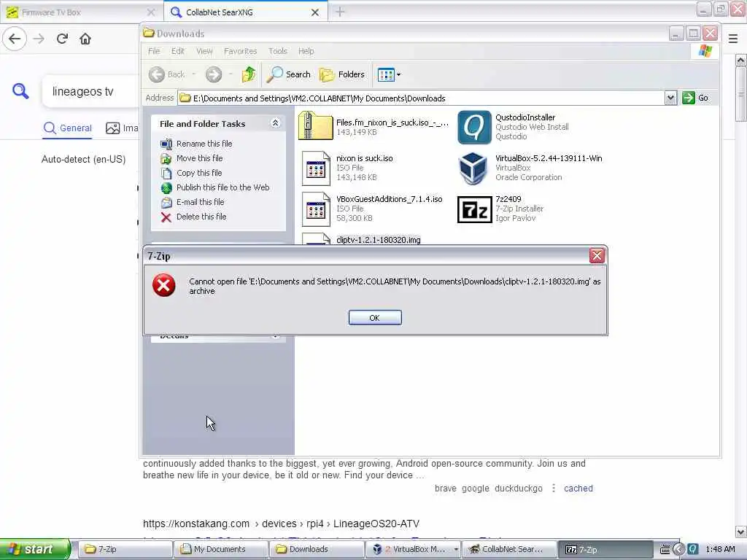Viewport: 747px width, 560px height.
Task: Open the Tools menu in Downloads window
Action: coord(278,51)
